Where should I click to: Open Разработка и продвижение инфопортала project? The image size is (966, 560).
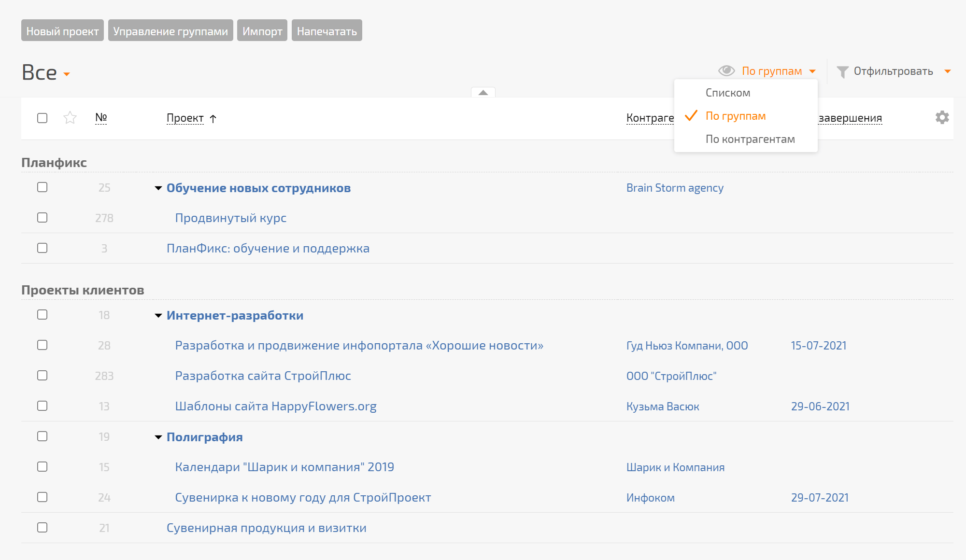point(359,346)
